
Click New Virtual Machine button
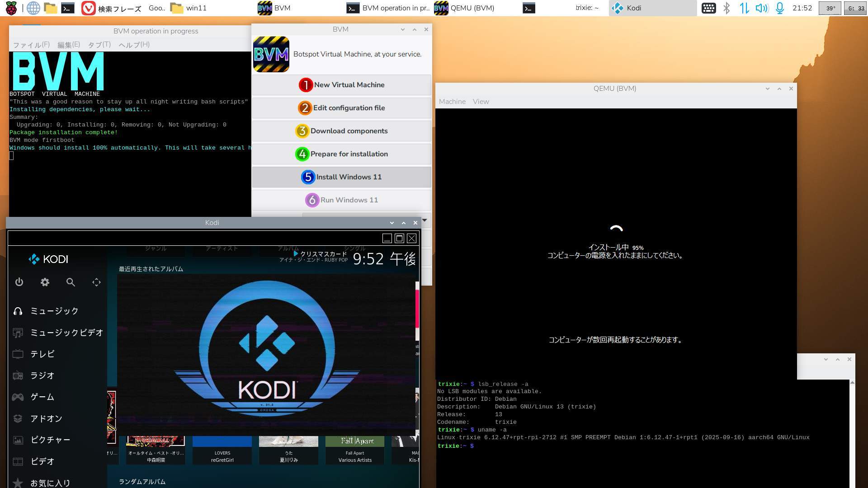pyautogui.click(x=342, y=85)
